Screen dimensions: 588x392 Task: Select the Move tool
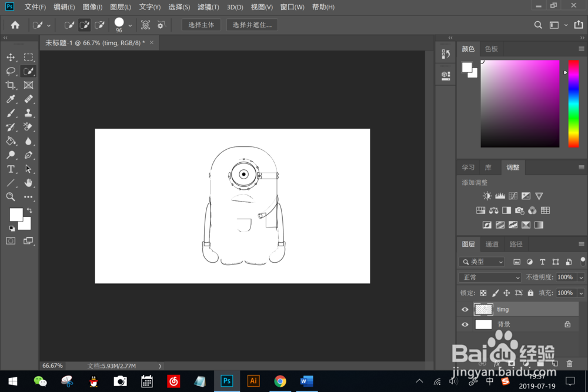(x=11, y=58)
